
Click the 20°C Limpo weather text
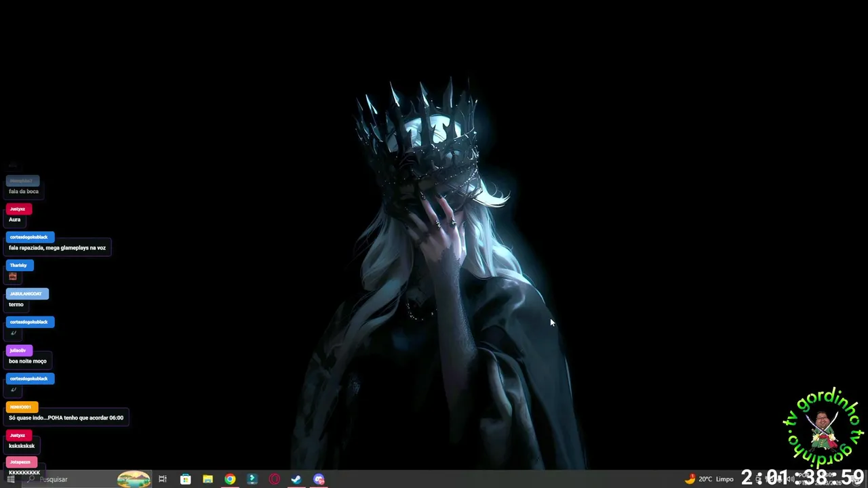coord(716,479)
